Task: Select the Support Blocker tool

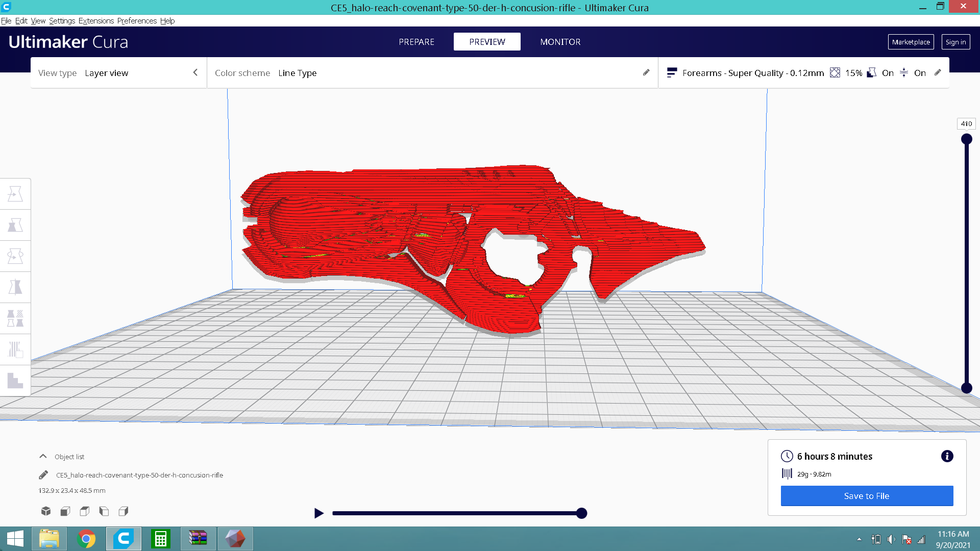Action: point(15,349)
